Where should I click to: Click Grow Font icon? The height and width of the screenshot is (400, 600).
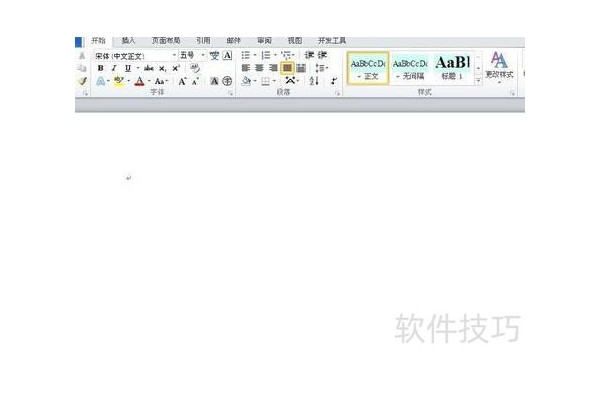182,81
